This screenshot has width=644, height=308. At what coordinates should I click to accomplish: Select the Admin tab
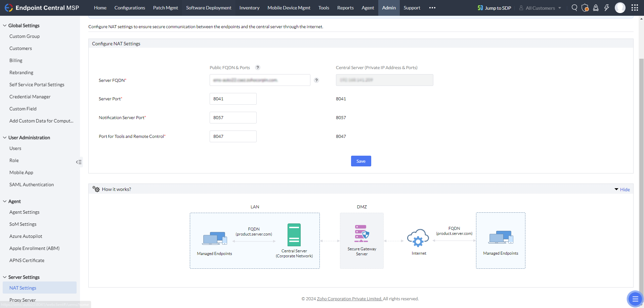point(389,8)
